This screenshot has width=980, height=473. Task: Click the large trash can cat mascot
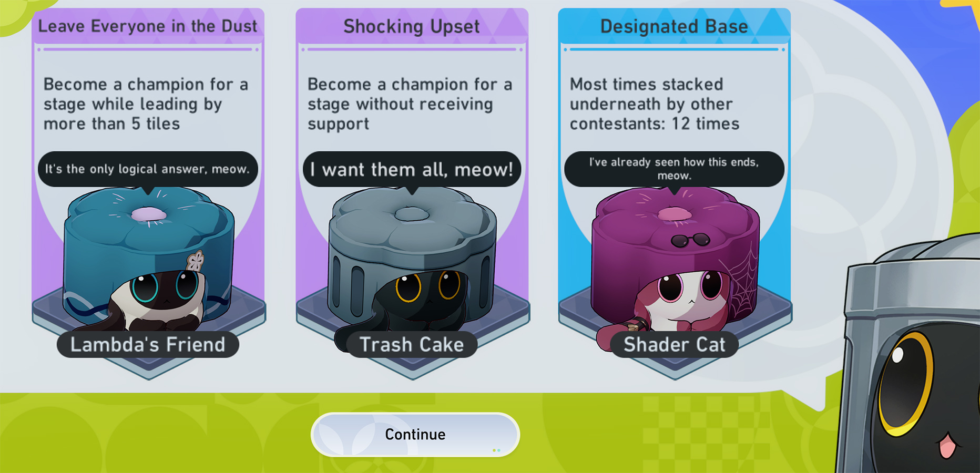[x=908, y=357]
